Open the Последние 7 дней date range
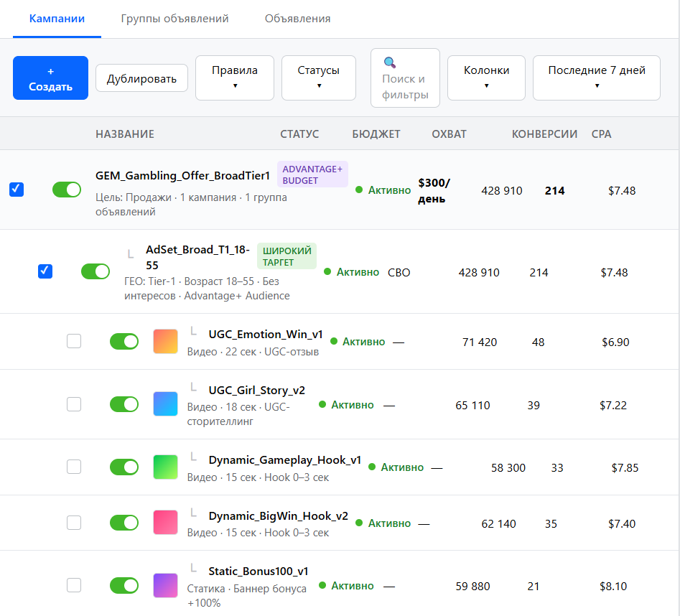 [x=596, y=78]
